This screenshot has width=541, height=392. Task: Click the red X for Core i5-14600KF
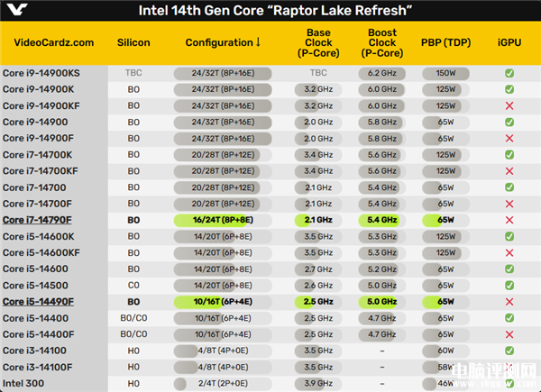tap(509, 252)
